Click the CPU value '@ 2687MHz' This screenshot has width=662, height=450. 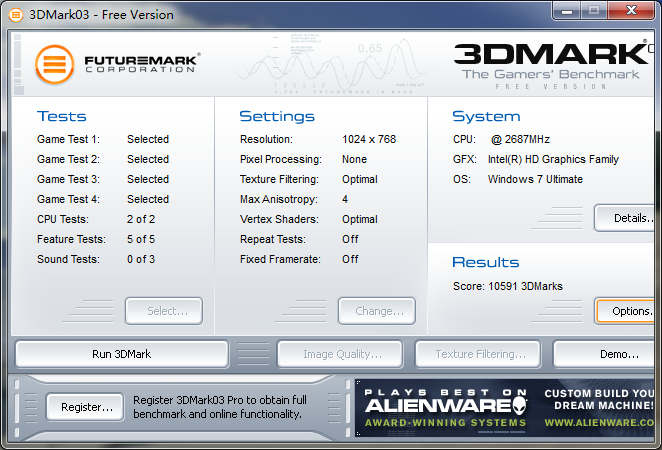(x=521, y=139)
